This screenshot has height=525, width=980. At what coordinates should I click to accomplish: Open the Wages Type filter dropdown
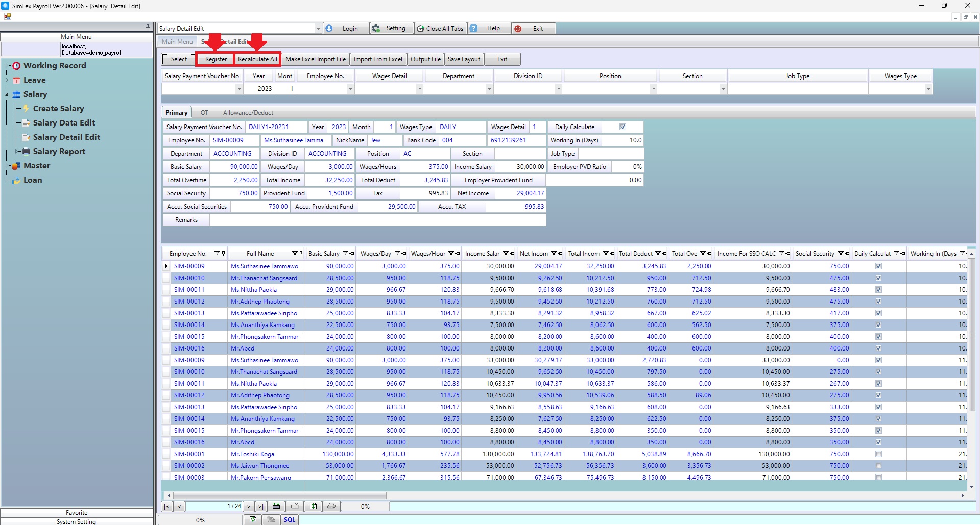pos(928,89)
